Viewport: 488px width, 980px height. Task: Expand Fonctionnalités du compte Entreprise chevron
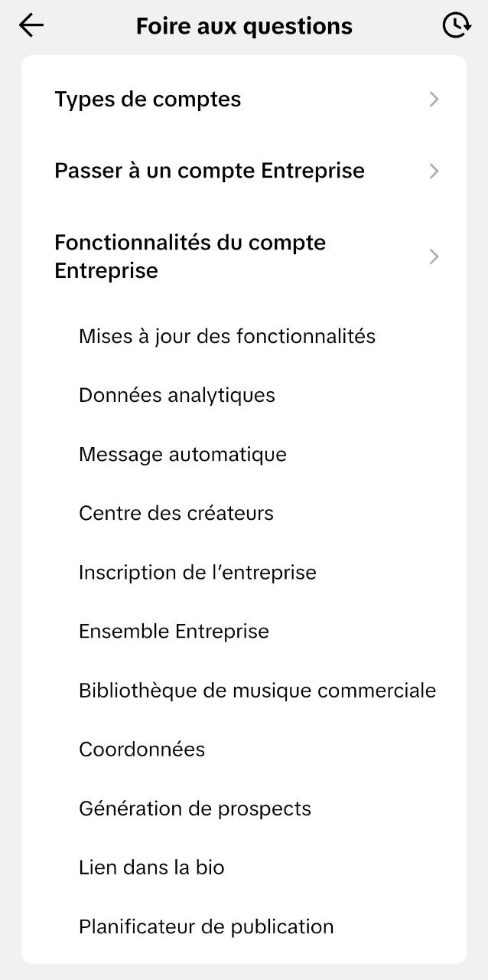pos(434,256)
